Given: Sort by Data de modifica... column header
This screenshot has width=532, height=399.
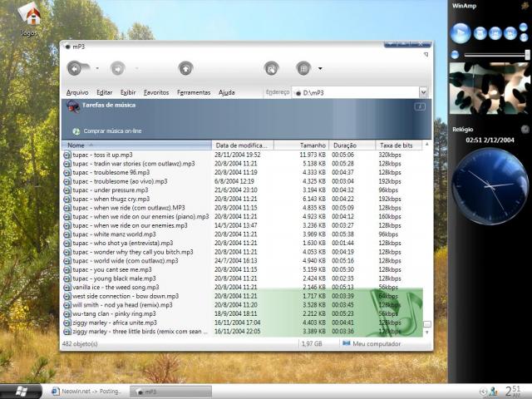Looking at the screenshot, I should (243, 145).
